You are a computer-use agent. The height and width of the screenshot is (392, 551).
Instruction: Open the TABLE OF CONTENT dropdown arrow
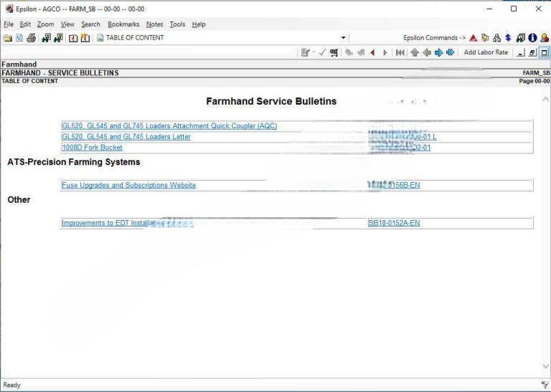pyautogui.click(x=344, y=38)
